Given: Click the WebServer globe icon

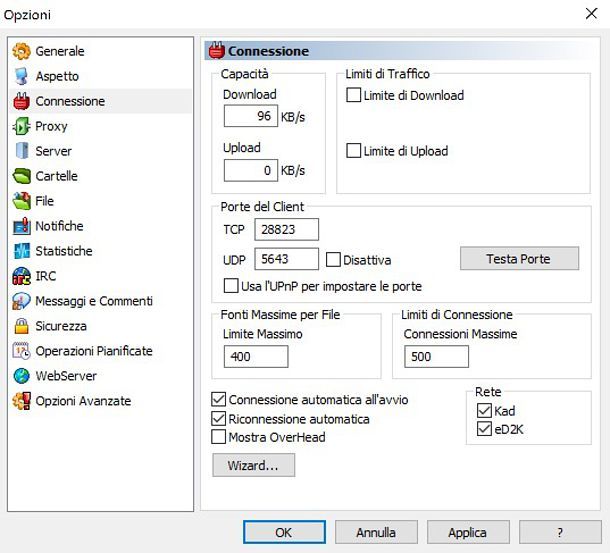Looking at the screenshot, I should click(21, 376).
